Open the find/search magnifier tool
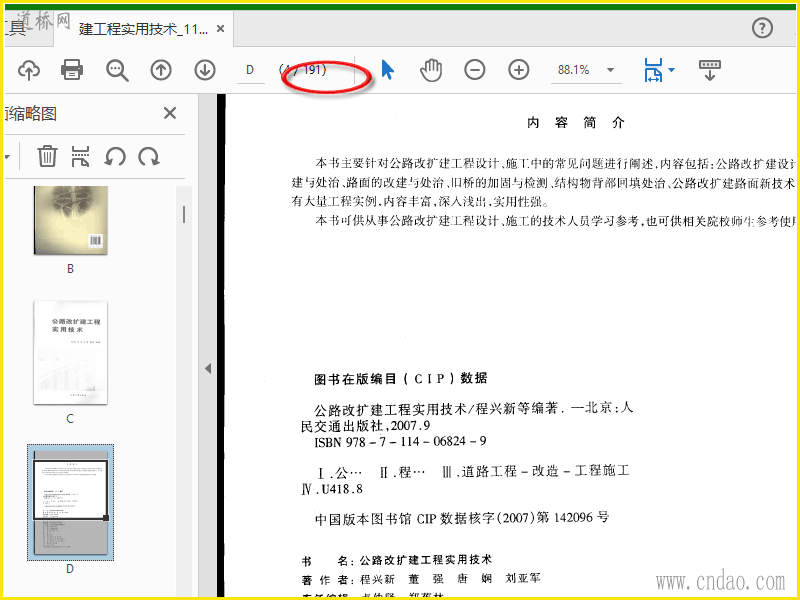The height and width of the screenshot is (600, 800). coord(117,70)
